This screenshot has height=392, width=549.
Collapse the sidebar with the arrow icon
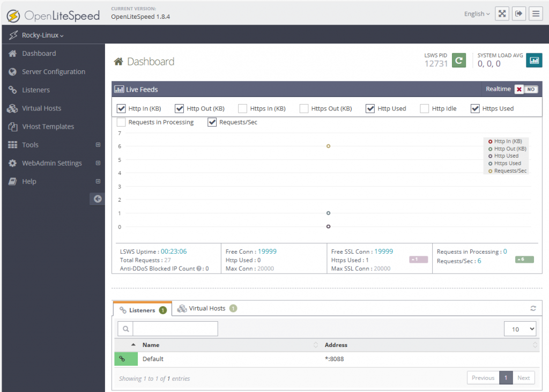click(x=97, y=199)
